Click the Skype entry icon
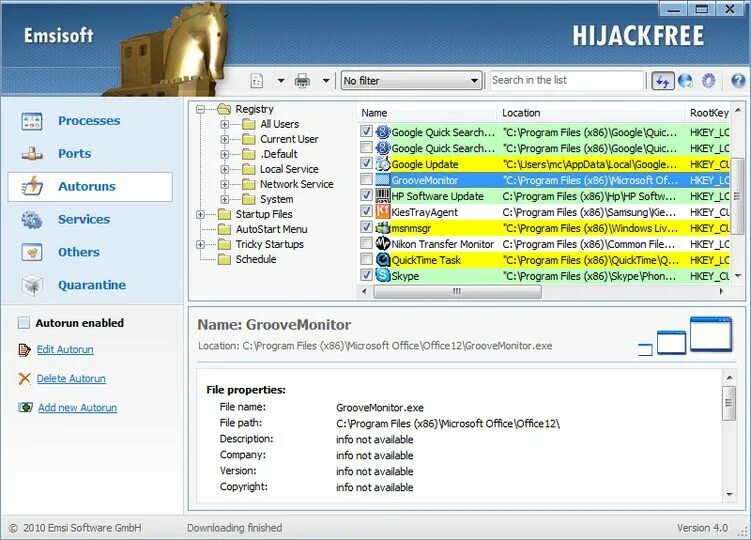 383,276
